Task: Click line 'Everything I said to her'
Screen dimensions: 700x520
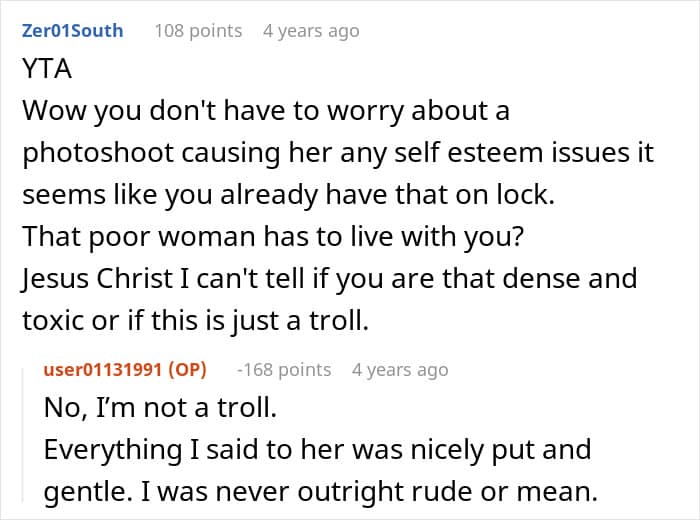Action: tap(317, 449)
